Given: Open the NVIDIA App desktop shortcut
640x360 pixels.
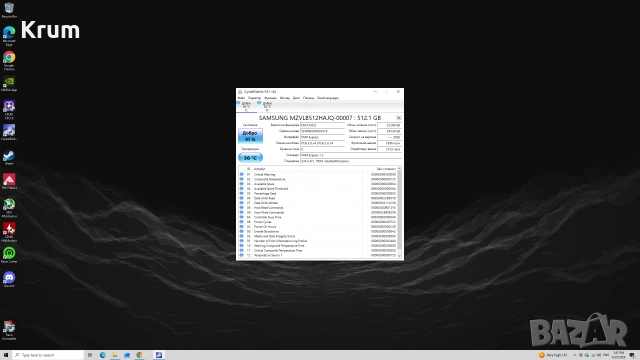Looking at the screenshot, I should click(9, 83).
